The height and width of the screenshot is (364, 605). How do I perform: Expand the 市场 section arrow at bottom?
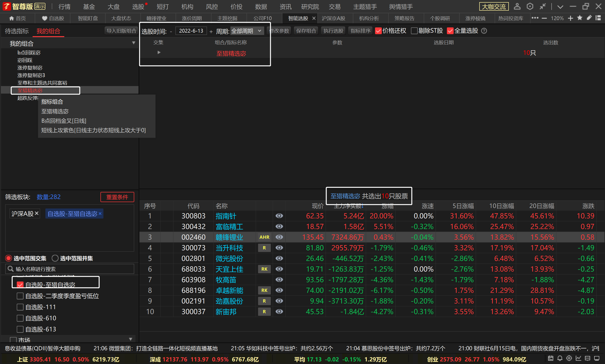[131, 339]
